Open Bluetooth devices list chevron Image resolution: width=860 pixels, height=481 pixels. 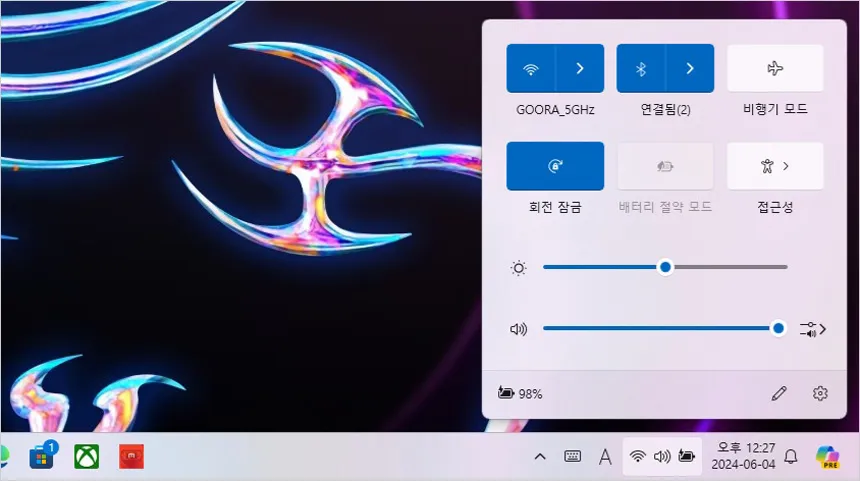pos(690,69)
